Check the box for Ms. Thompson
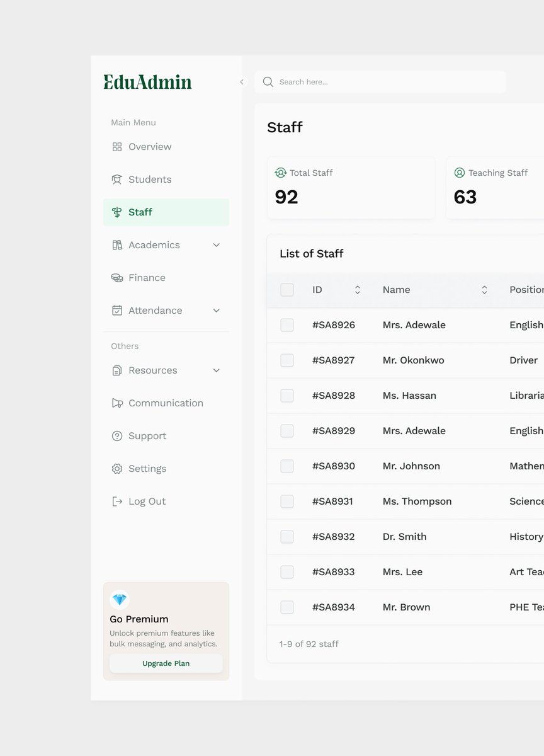This screenshot has width=544, height=756. [287, 501]
